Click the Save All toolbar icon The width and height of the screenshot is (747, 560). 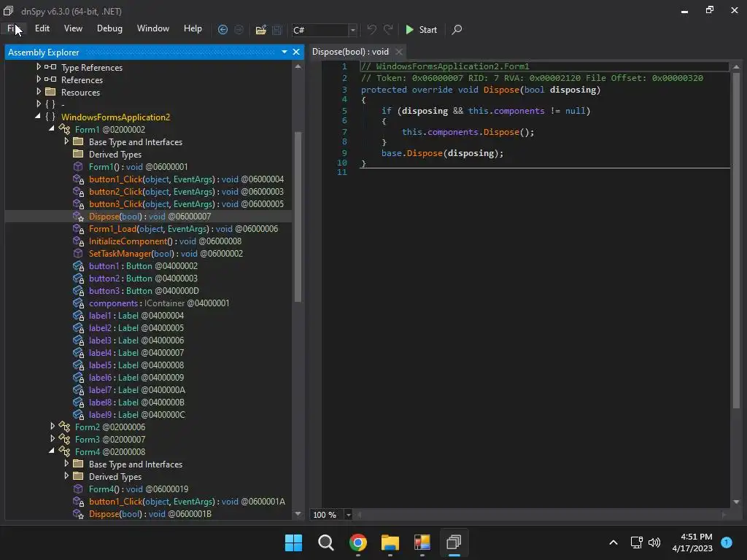click(x=276, y=30)
